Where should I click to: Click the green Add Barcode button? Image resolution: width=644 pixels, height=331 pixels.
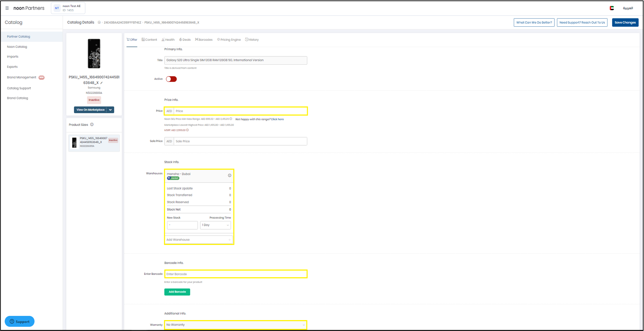(x=177, y=292)
